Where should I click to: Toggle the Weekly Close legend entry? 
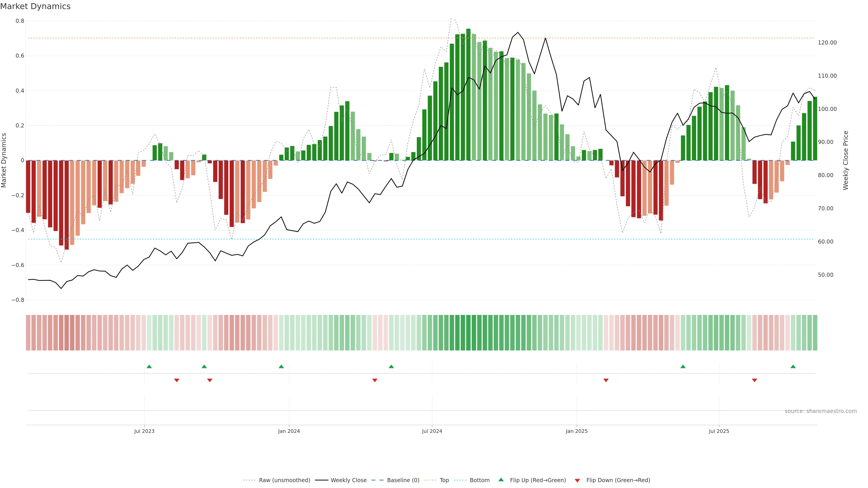(348, 480)
